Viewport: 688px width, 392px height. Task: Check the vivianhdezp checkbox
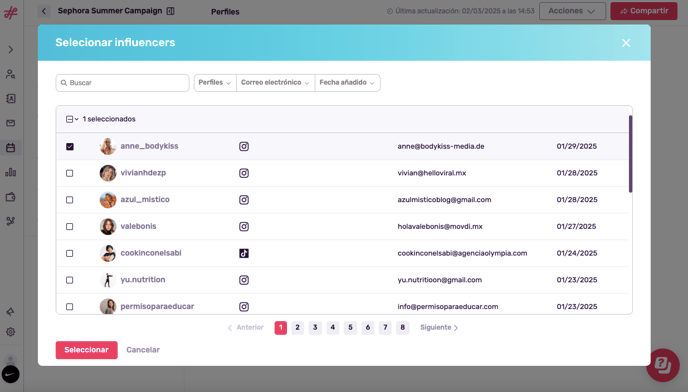(x=70, y=173)
